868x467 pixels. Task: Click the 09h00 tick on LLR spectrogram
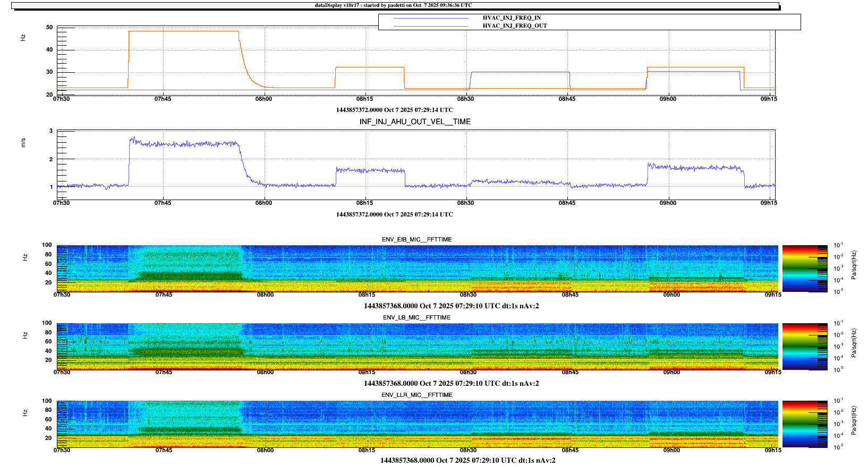tap(671, 450)
